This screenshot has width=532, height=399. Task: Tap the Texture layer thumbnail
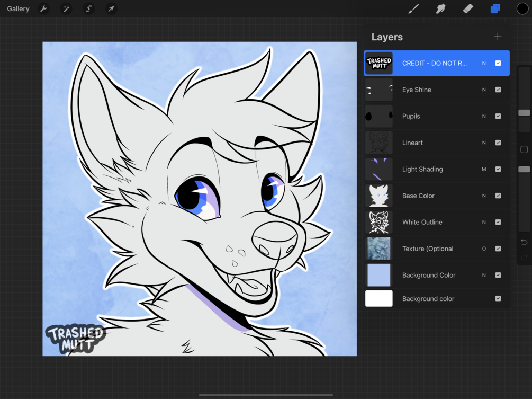[x=378, y=249]
